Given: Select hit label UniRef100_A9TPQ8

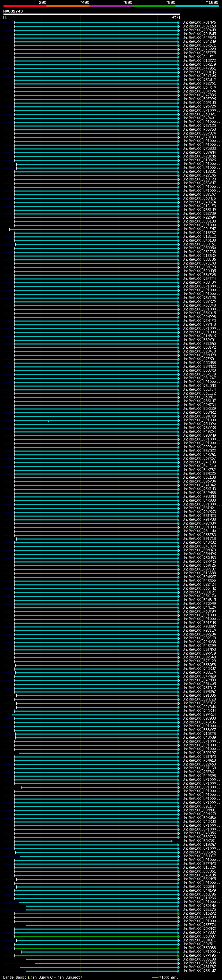Looking at the screenshot, I should click(199, 520).
